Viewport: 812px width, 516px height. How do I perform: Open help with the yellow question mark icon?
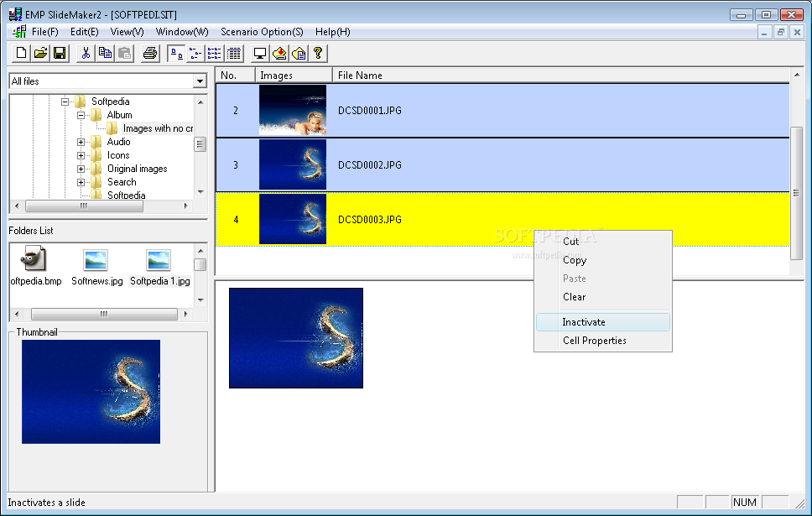tap(318, 54)
